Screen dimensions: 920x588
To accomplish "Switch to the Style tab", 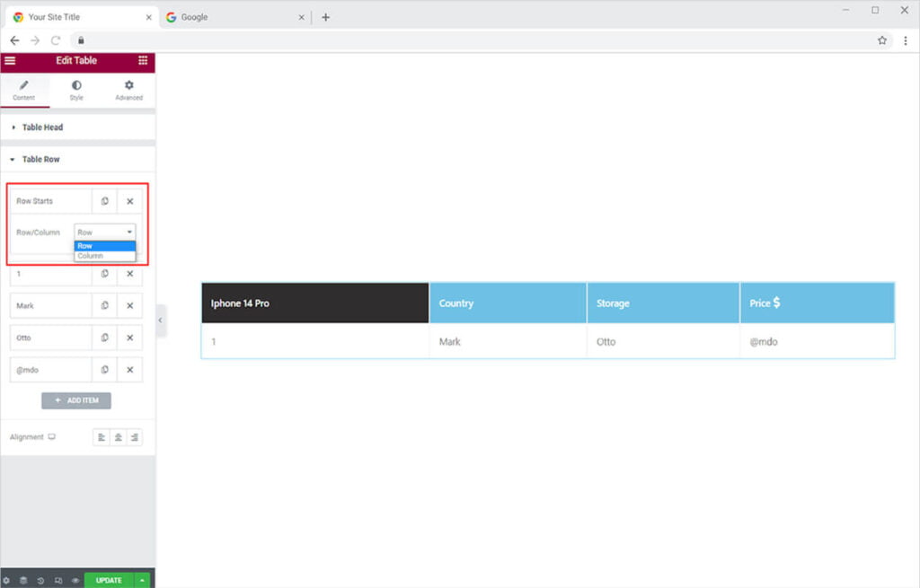I will (x=76, y=90).
